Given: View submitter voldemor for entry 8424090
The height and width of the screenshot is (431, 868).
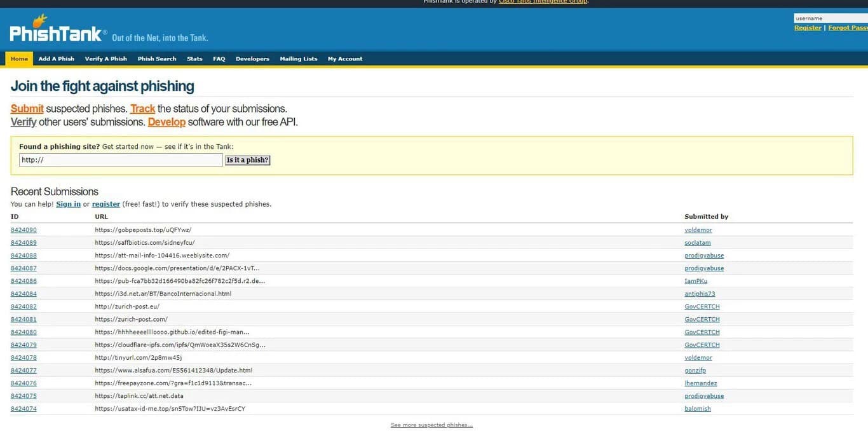Looking at the screenshot, I should click(698, 230).
